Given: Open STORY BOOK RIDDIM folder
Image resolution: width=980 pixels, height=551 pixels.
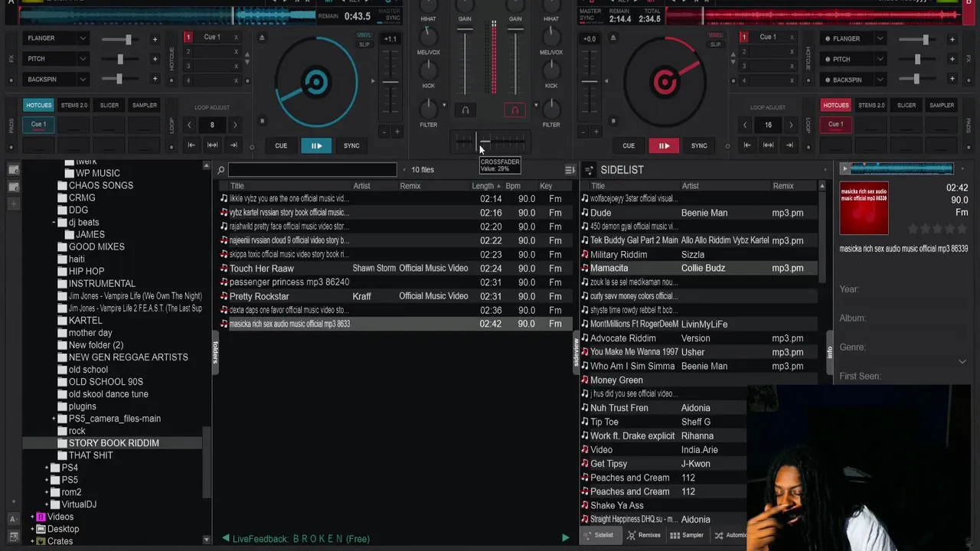Looking at the screenshot, I should click(114, 443).
